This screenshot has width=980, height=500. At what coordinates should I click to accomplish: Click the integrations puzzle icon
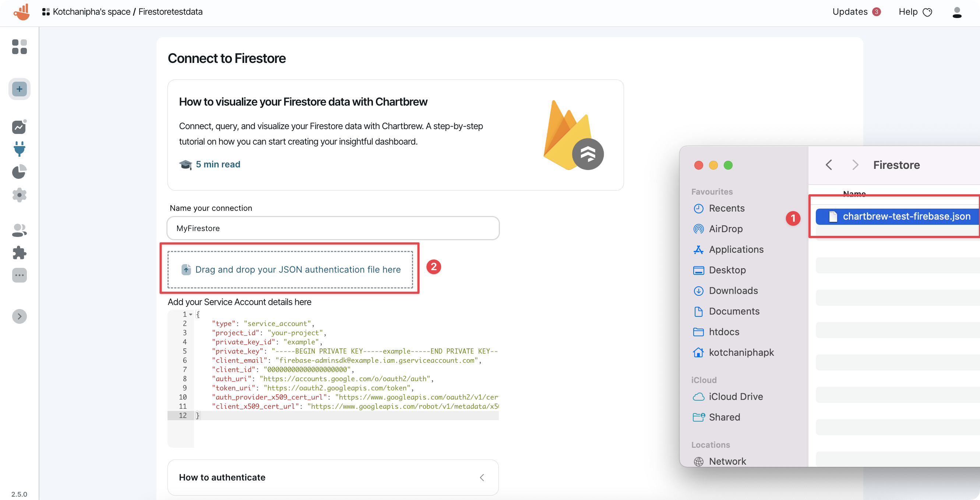click(20, 252)
